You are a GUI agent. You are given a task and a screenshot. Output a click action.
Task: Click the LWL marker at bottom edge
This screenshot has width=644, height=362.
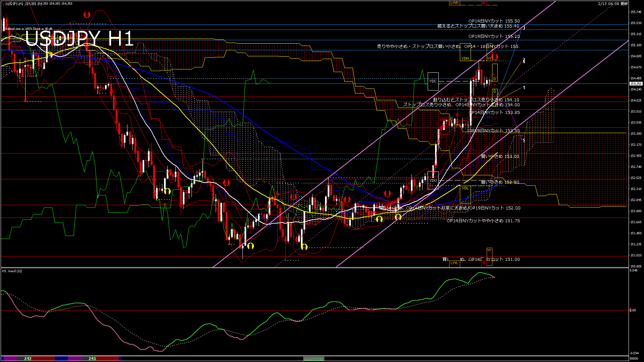click(454, 263)
